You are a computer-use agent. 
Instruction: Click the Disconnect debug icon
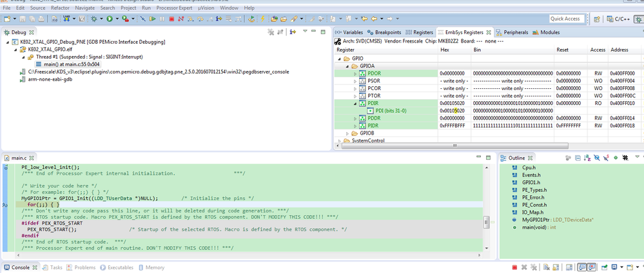(181, 19)
